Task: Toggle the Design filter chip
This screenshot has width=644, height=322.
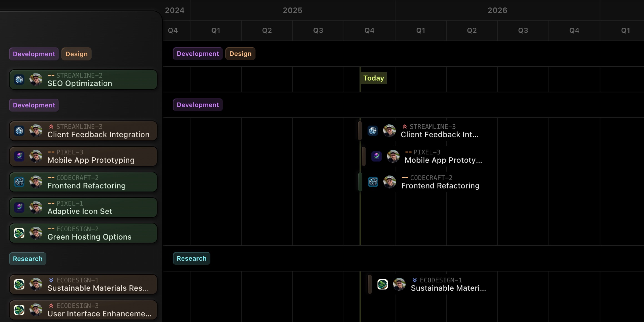Action: click(76, 54)
